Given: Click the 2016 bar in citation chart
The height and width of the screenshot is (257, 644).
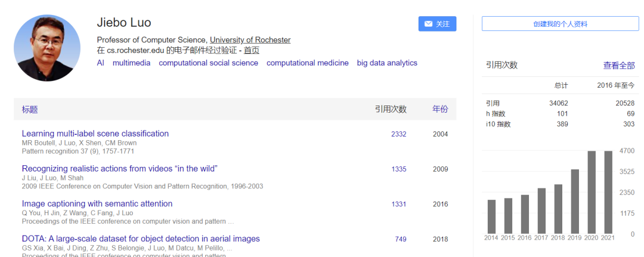Looking at the screenshot, I should click(x=525, y=214).
